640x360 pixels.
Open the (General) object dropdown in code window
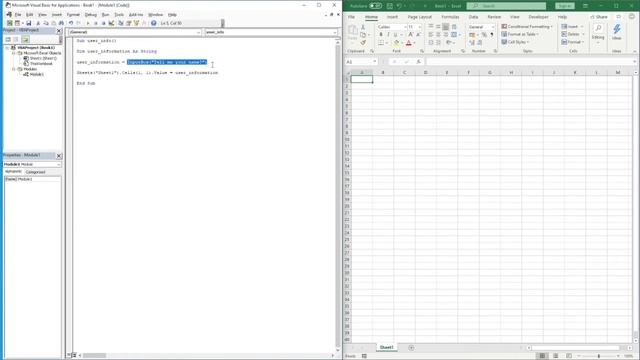click(x=198, y=32)
